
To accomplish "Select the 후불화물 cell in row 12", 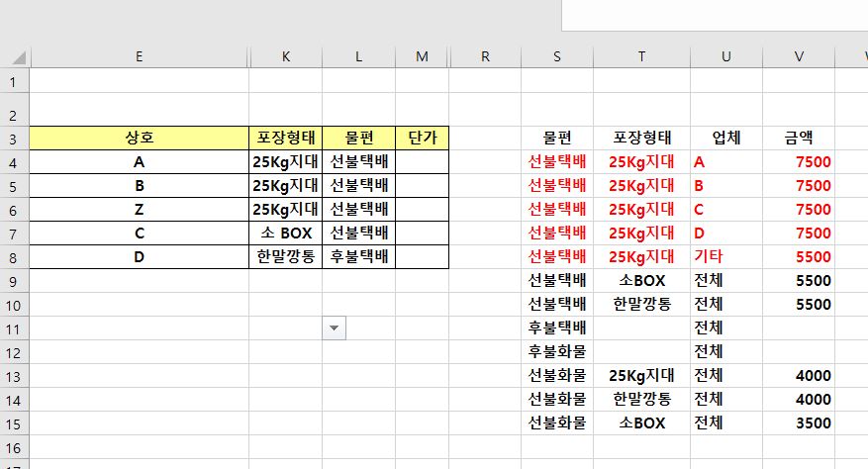I will pyautogui.click(x=557, y=351).
